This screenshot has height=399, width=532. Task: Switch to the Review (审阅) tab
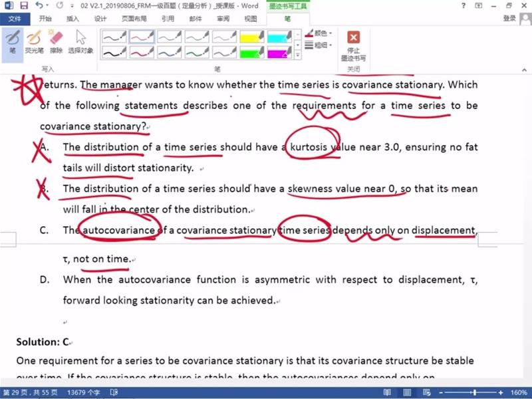click(x=223, y=19)
